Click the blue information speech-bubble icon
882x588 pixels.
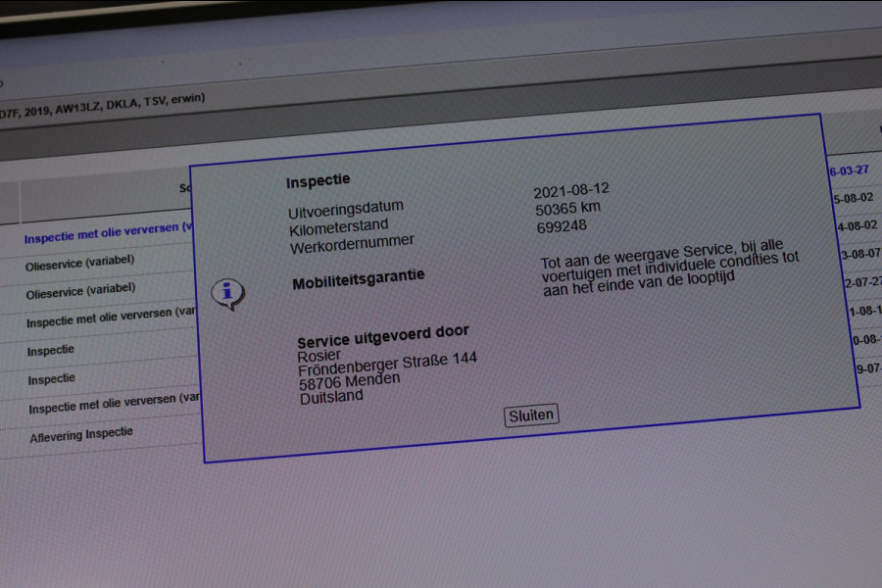pos(227,292)
